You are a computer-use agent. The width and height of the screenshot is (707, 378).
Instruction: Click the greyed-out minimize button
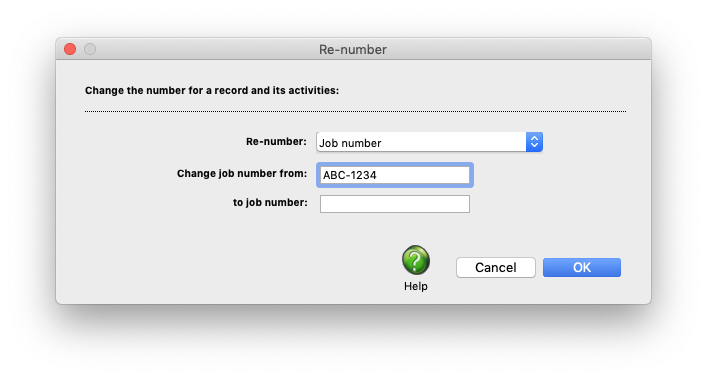click(90, 49)
